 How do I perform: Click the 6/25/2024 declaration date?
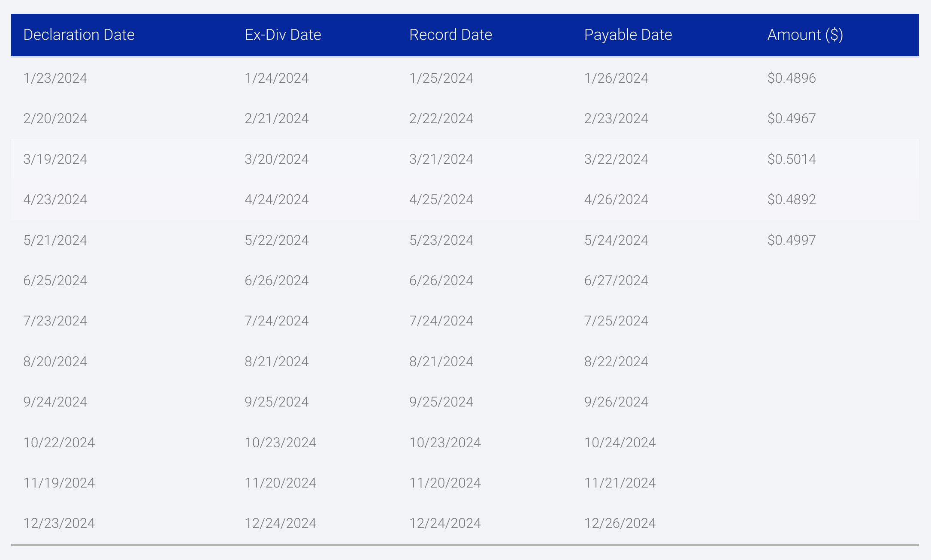(x=55, y=280)
